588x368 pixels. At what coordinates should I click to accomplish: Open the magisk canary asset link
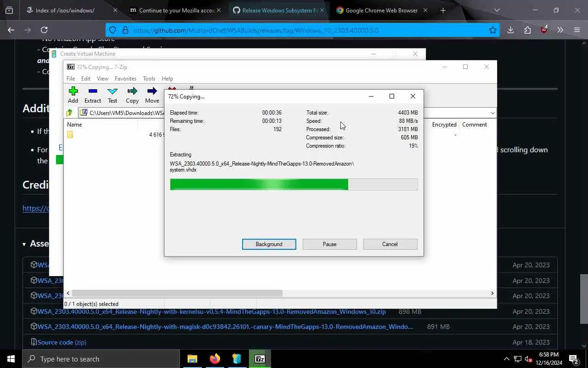click(x=225, y=327)
